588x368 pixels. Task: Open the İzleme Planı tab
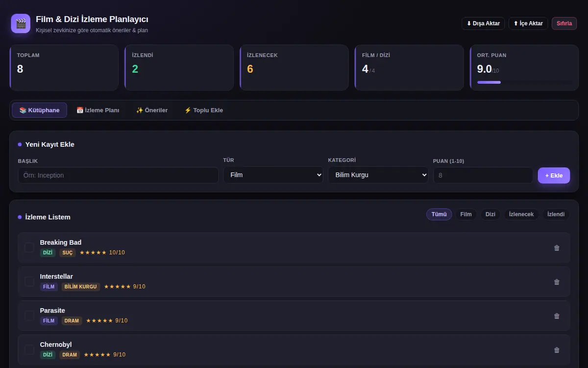pyautogui.click(x=98, y=110)
